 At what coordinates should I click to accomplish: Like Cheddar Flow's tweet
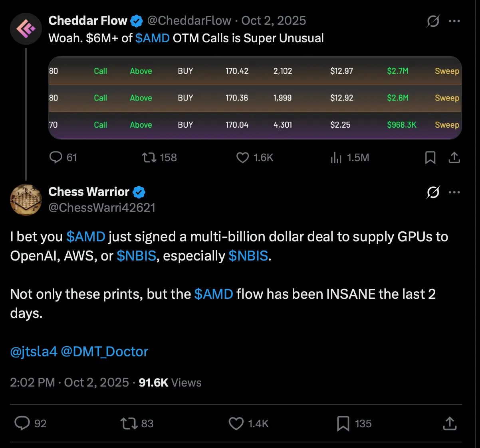coord(242,158)
